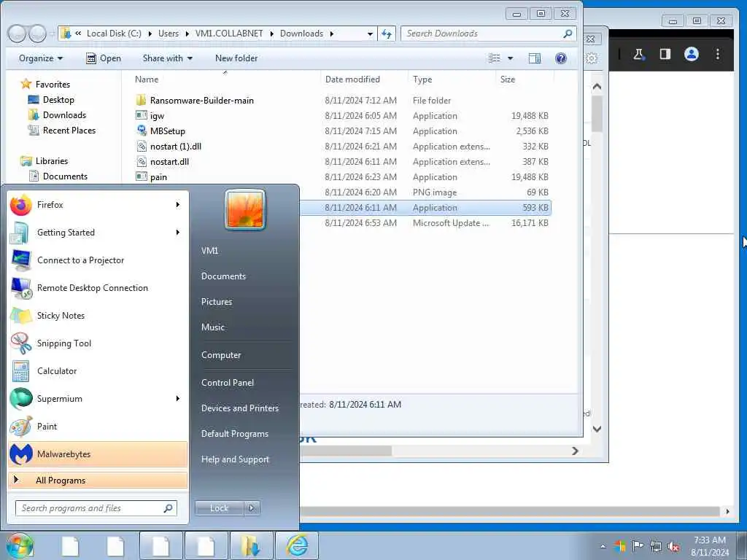Select the Ransomware-Builder-main folder

[201, 101]
